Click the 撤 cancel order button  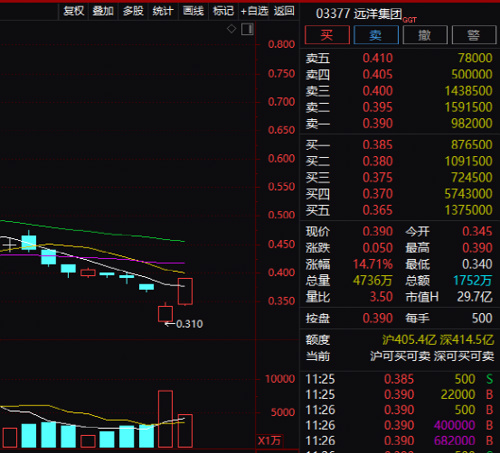pyautogui.click(x=425, y=35)
